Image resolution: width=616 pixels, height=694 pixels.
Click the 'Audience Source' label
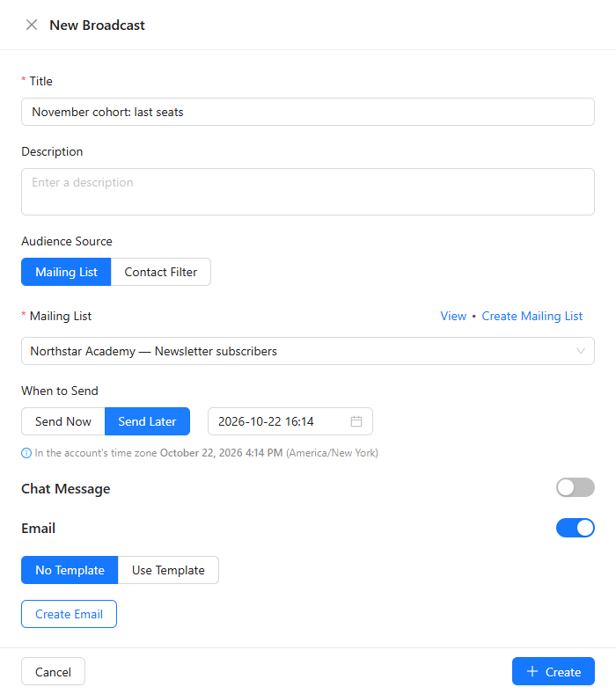point(67,241)
